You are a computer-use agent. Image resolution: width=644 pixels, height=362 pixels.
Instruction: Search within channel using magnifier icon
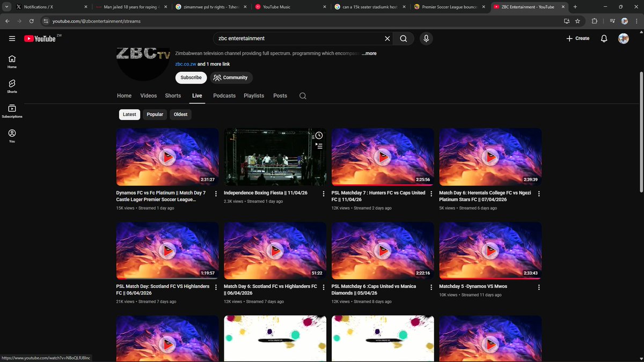tap(303, 96)
